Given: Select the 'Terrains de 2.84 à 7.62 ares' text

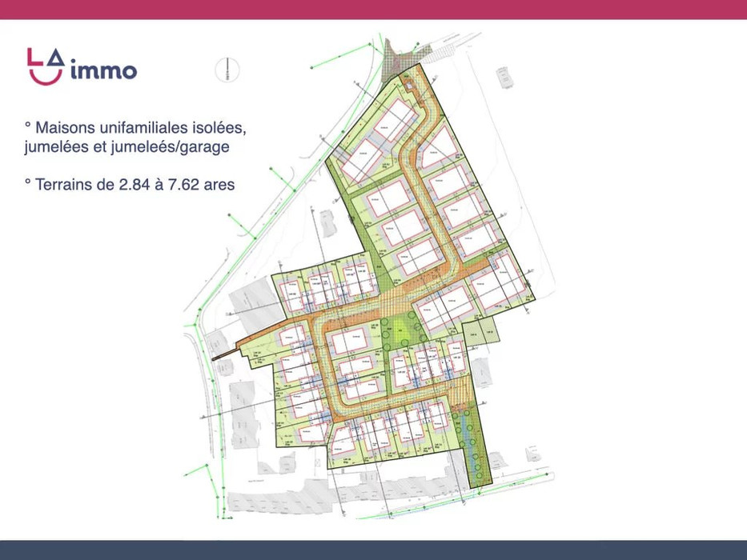Looking at the screenshot, I should (x=130, y=184).
